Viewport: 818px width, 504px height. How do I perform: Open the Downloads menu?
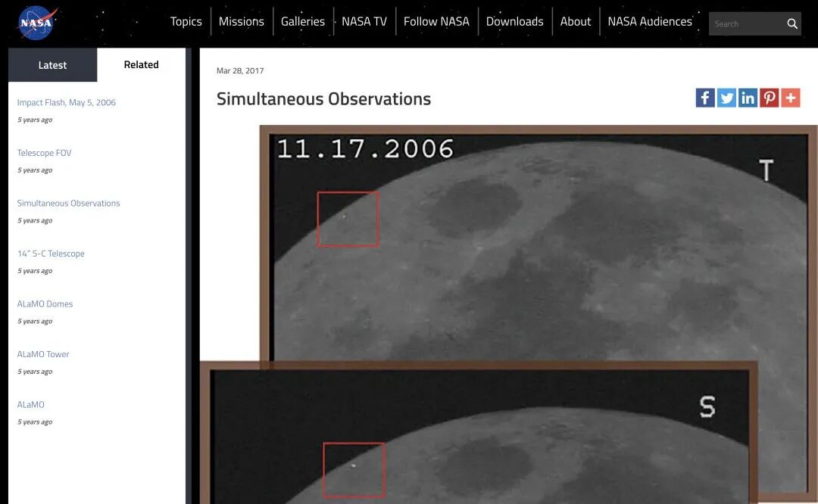514,21
